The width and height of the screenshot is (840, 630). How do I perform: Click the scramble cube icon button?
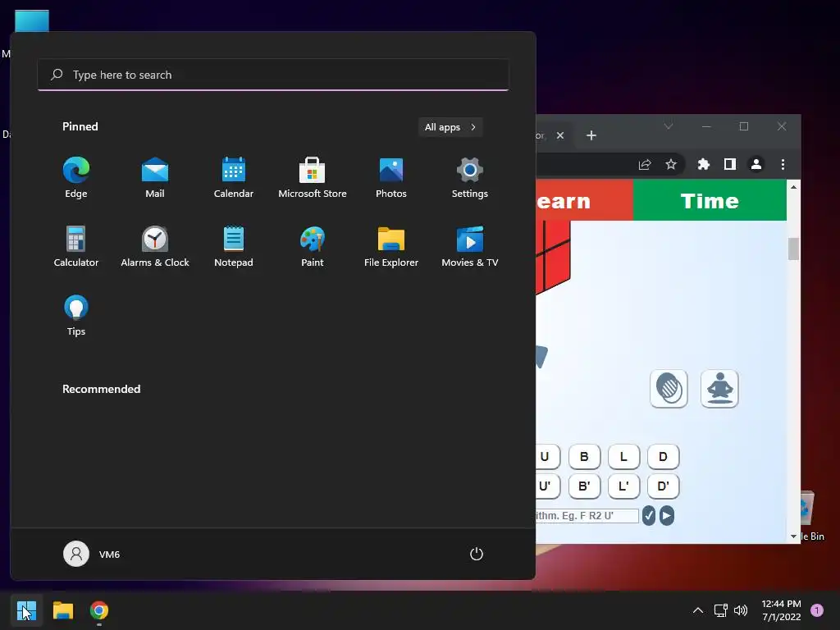click(669, 388)
